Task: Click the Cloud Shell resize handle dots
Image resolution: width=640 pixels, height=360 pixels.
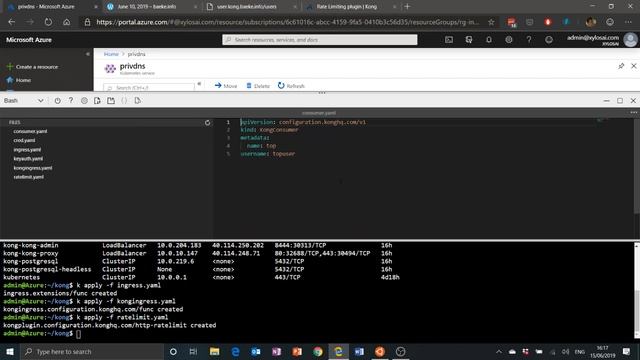Action: 322,93
